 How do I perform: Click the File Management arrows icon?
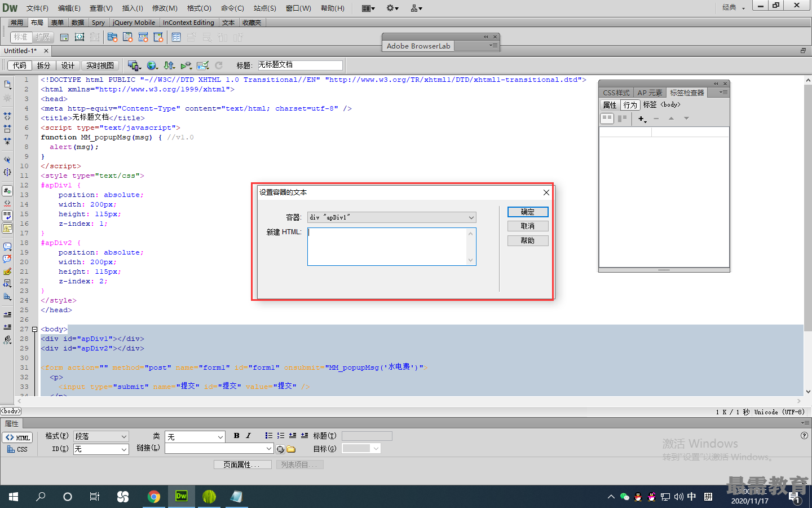(x=169, y=65)
